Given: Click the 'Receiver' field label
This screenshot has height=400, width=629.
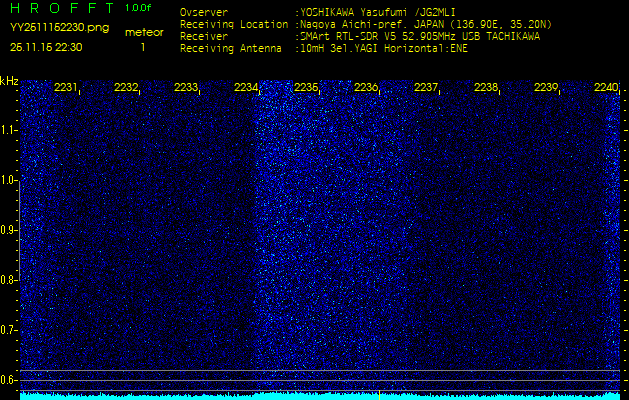Looking at the screenshot, I should [204, 37].
